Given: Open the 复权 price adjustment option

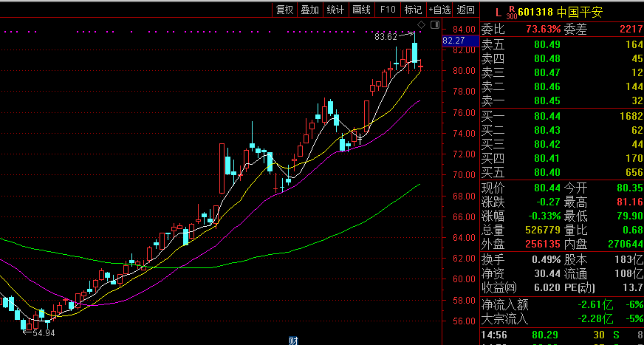Looking at the screenshot, I should click(284, 10).
